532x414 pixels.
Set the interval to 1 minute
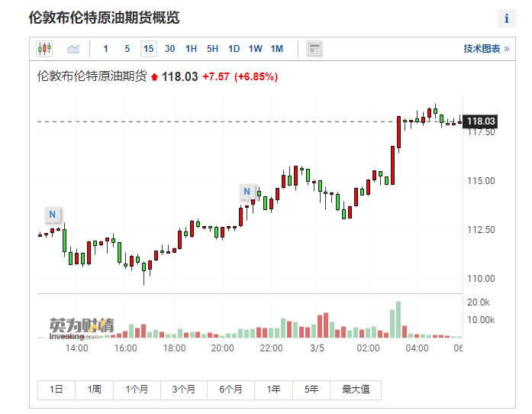(105, 49)
